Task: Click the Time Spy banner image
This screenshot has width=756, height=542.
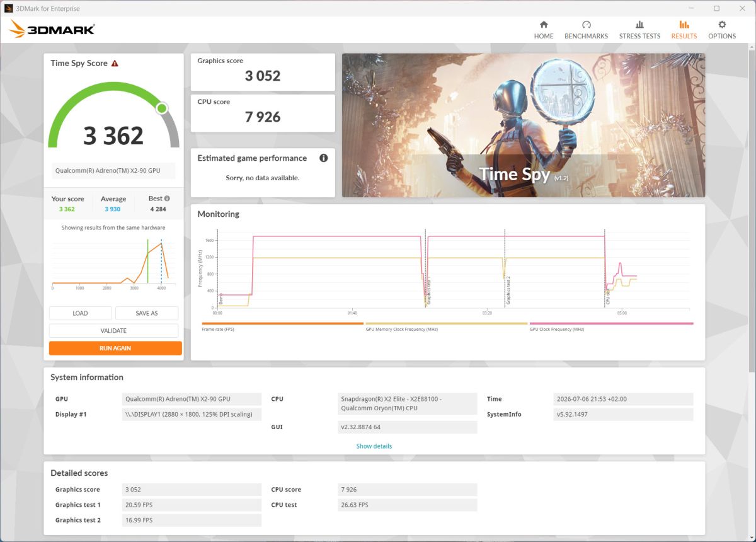Action: click(x=524, y=125)
